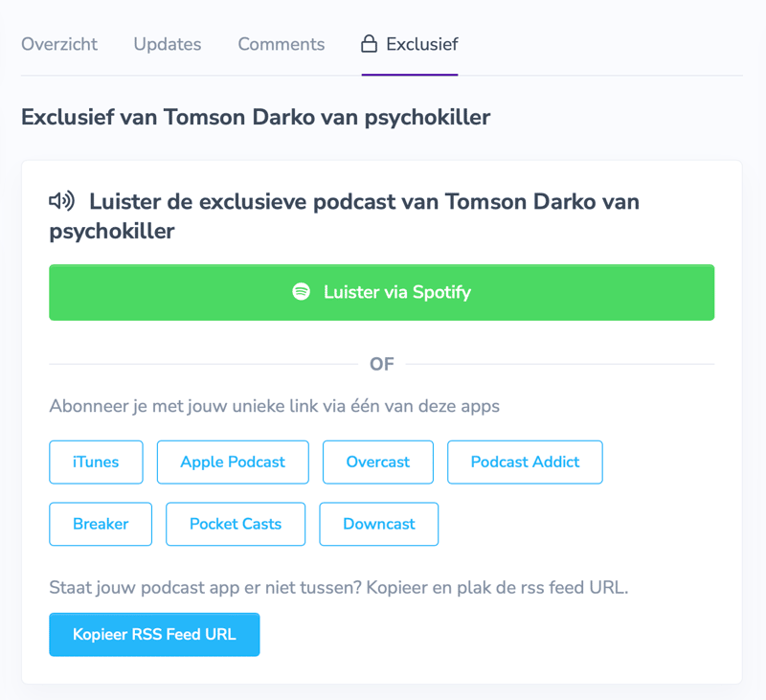Image resolution: width=766 pixels, height=700 pixels.
Task: Subscribe via the iTunes button
Action: 96,463
